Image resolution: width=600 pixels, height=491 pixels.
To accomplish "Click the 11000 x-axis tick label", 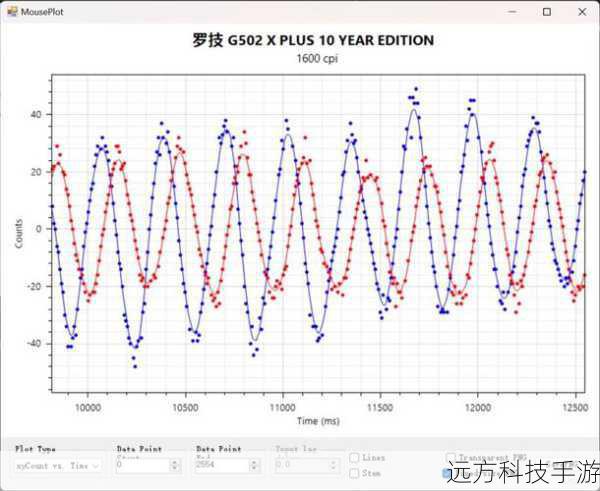I will (283, 408).
